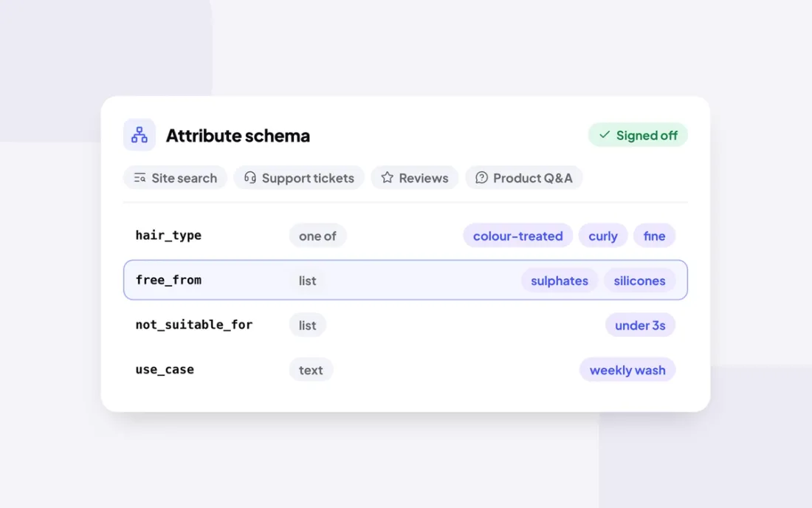Select the fine value tag
This screenshot has height=508, width=812.
coord(654,236)
